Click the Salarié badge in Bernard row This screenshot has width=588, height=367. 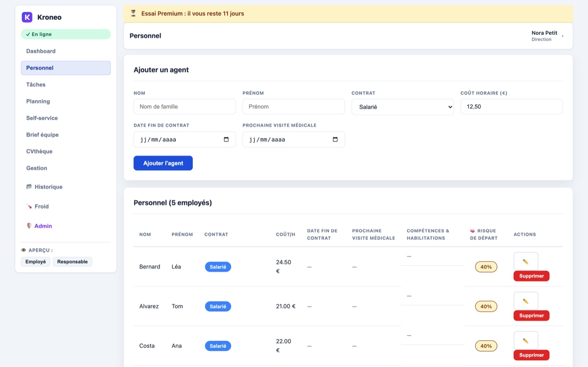pos(218,267)
